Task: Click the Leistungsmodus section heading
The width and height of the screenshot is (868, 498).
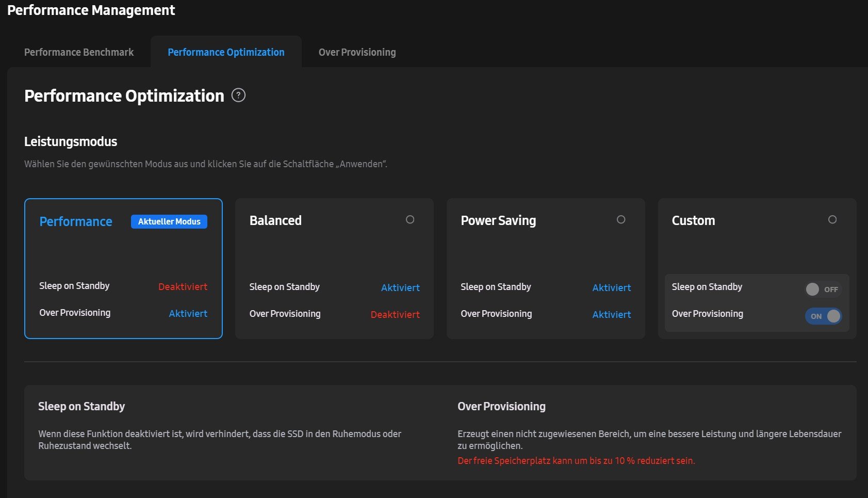Action: (x=71, y=141)
